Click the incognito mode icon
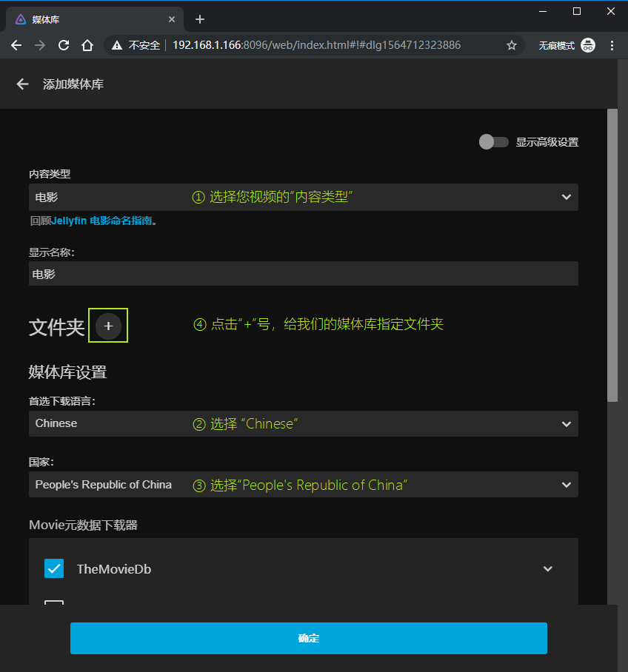This screenshot has height=672, width=628. point(588,45)
